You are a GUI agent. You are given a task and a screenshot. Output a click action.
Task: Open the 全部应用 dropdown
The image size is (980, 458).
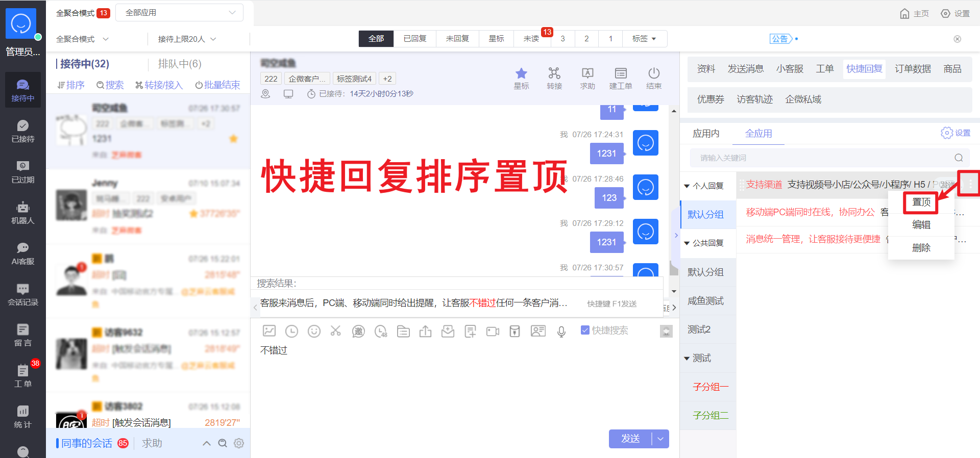tap(180, 13)
